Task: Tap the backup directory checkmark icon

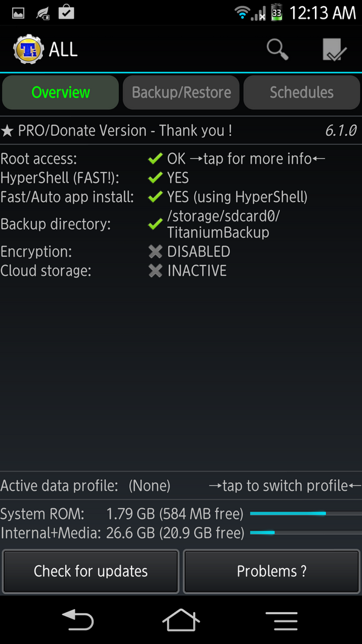Action: click(155, 223)
